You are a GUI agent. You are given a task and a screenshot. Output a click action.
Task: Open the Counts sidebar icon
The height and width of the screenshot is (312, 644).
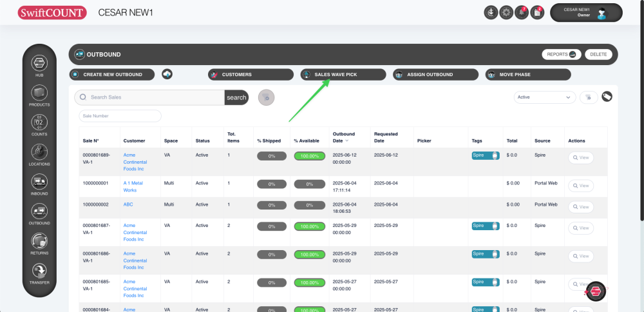tap(39, 122)
